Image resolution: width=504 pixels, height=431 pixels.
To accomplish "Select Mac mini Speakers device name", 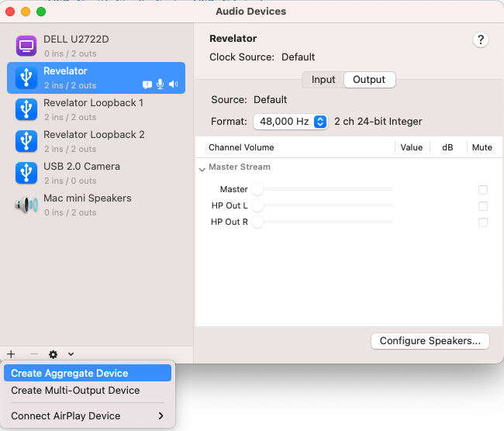I will pyautogui.click(x=88, y=198).
